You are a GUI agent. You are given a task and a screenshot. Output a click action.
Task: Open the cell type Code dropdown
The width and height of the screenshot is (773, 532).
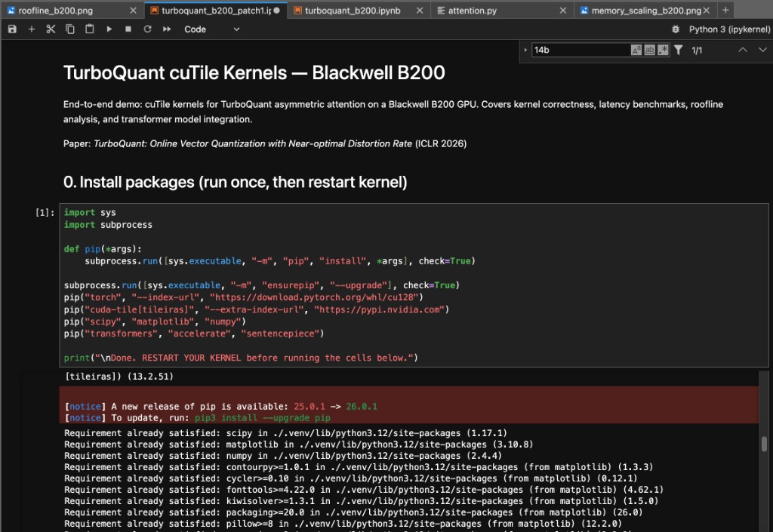[211, 29]
